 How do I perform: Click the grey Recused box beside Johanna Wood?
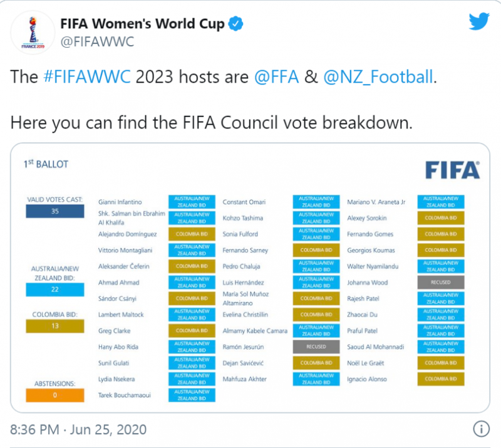click(x=441, y=283)
